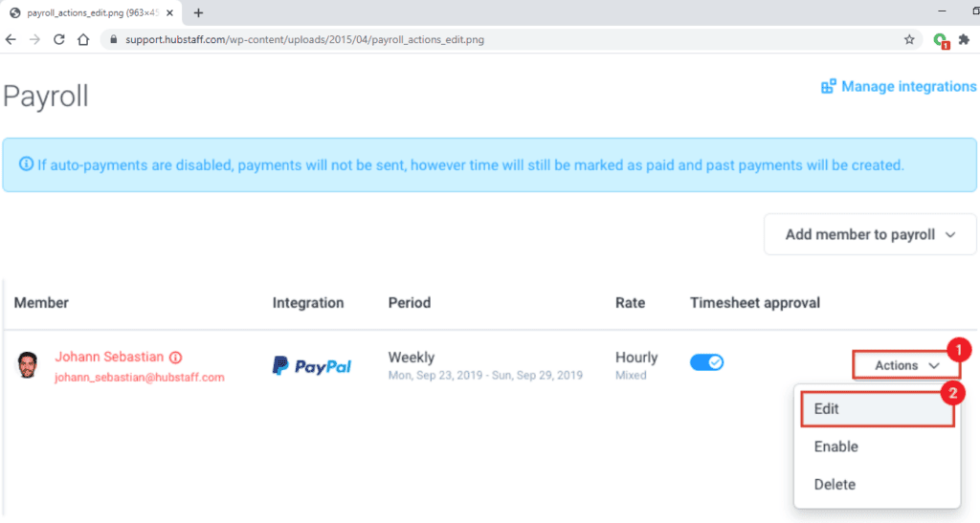
Task: Reload the page with refresh icon
Action: (58, 39)
